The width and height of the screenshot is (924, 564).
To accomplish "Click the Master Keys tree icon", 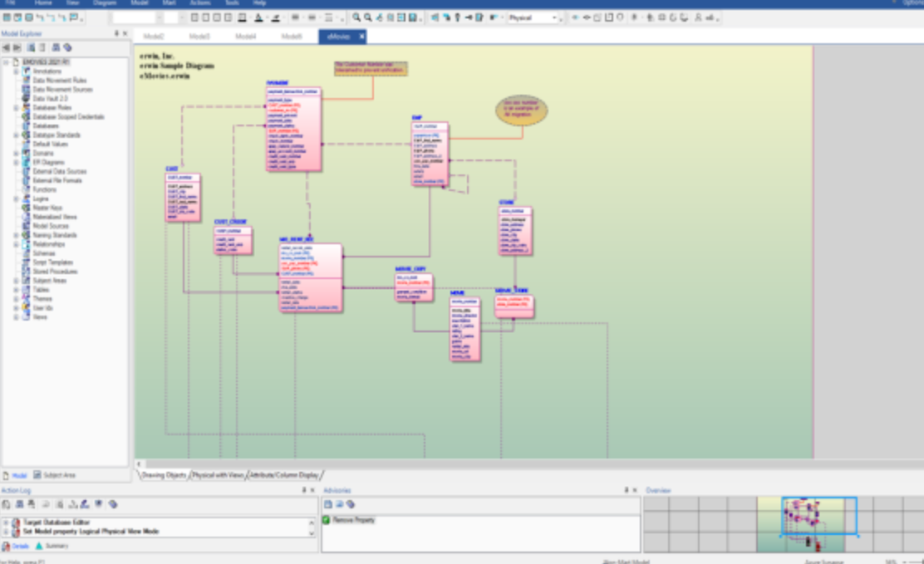I will pos(26,208).
